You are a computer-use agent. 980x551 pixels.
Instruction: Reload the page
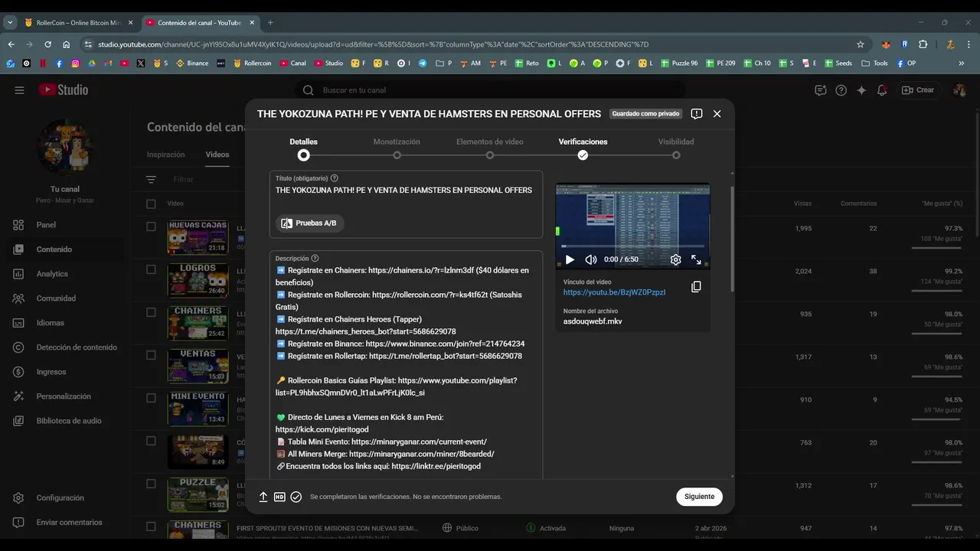pyautogui.click(x=47, y=44)
